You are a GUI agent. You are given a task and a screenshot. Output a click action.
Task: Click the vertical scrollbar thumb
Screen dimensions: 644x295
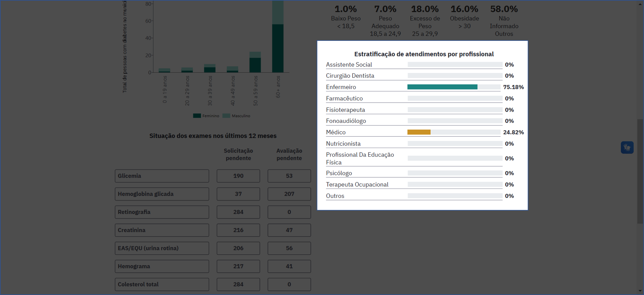pyautogui.click(x=640, y=171)
